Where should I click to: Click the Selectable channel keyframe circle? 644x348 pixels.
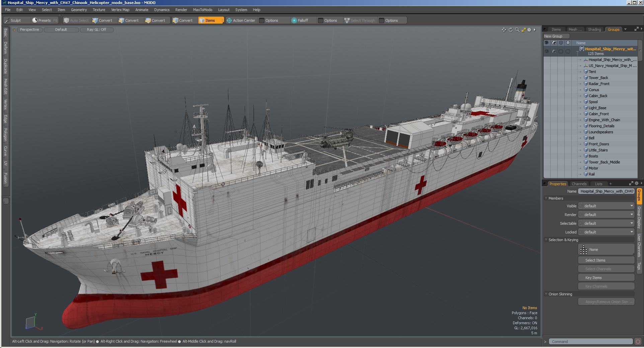581,223
